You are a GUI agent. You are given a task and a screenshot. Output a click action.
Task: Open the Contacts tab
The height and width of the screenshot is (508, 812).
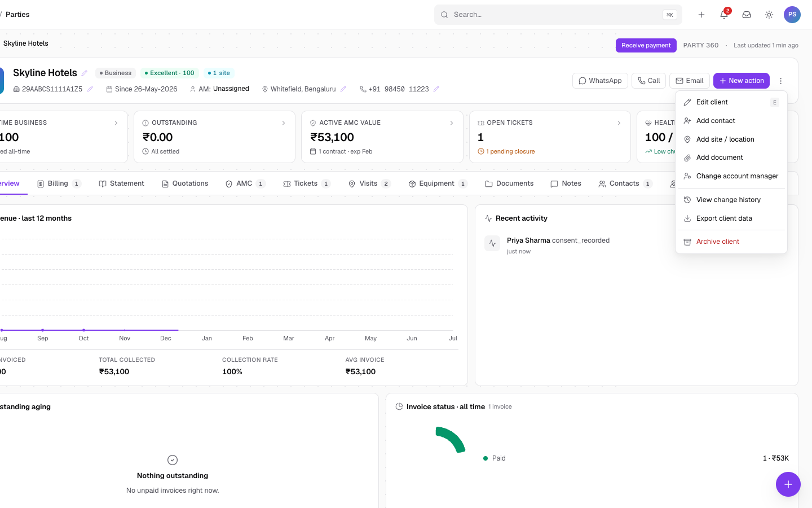(625, 183)
